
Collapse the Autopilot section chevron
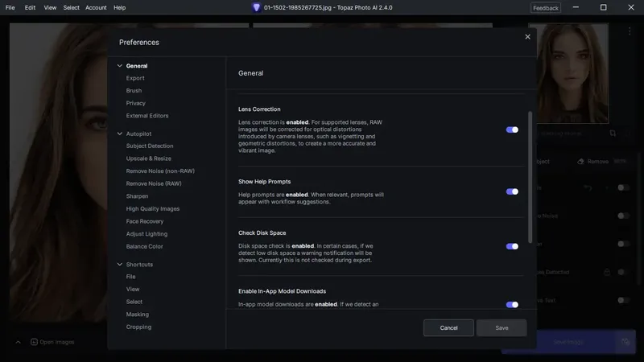point(120,134)
